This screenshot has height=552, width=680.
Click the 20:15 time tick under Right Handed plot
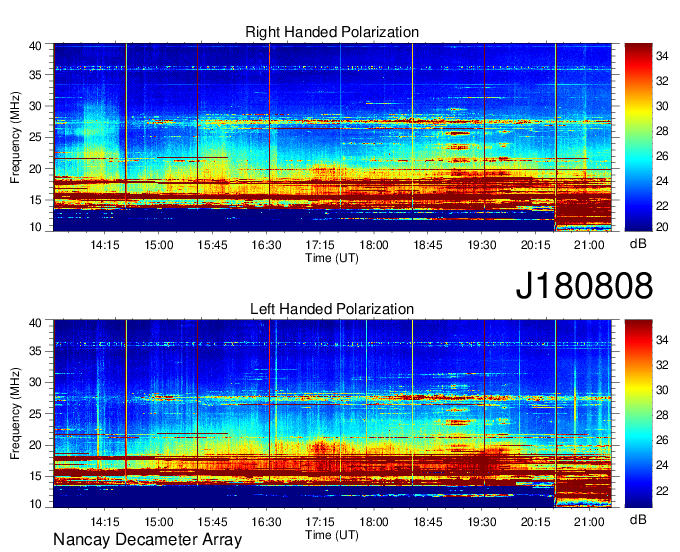(535, 245)
